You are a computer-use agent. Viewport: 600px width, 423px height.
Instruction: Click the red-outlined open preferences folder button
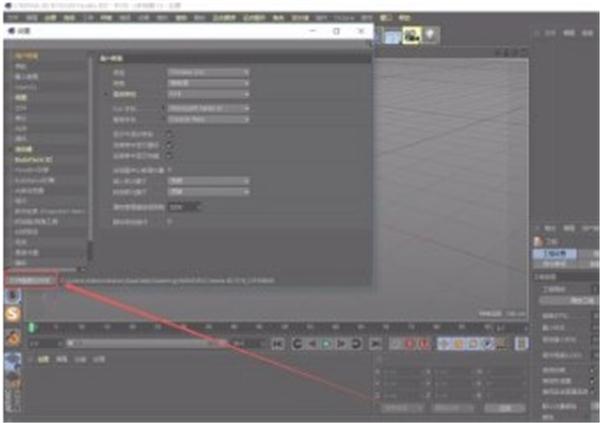(x=31, y=281)
